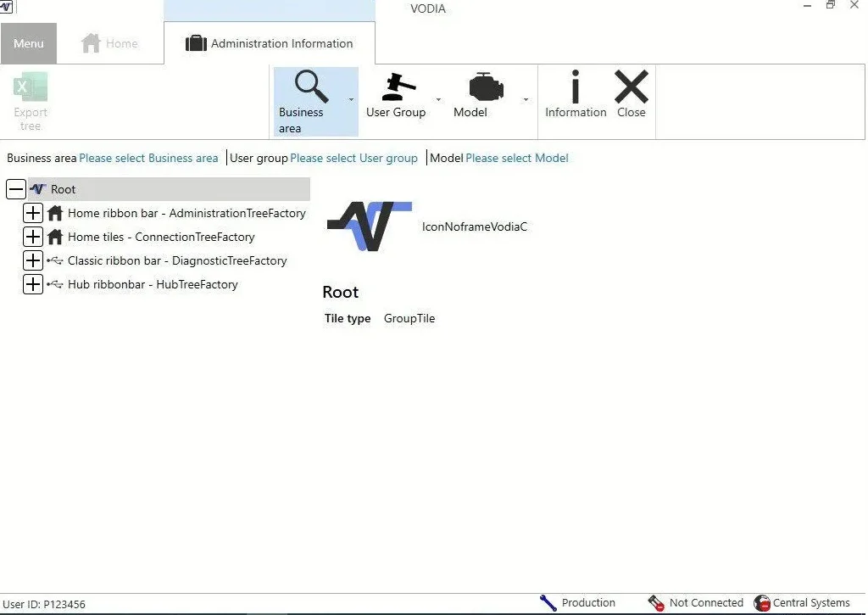Select the Administration Information tab
This screenshot has height=615, width=868.
click(x=270, y=43)
